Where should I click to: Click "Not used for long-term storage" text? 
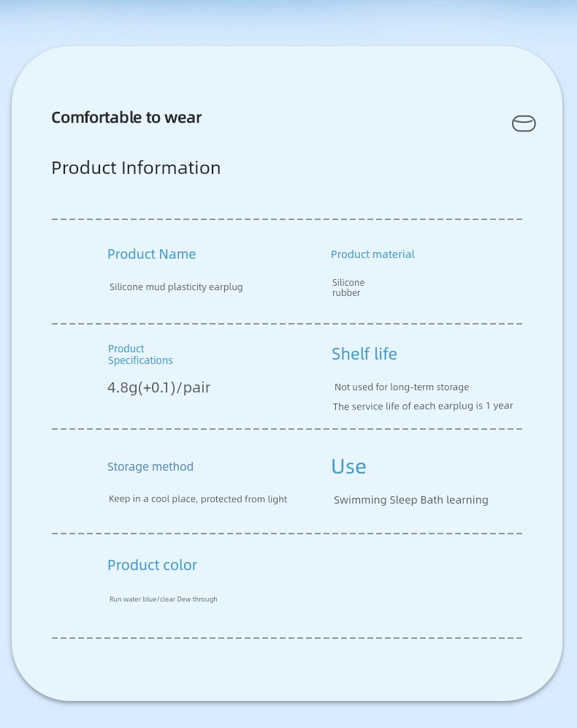[402, 387]
